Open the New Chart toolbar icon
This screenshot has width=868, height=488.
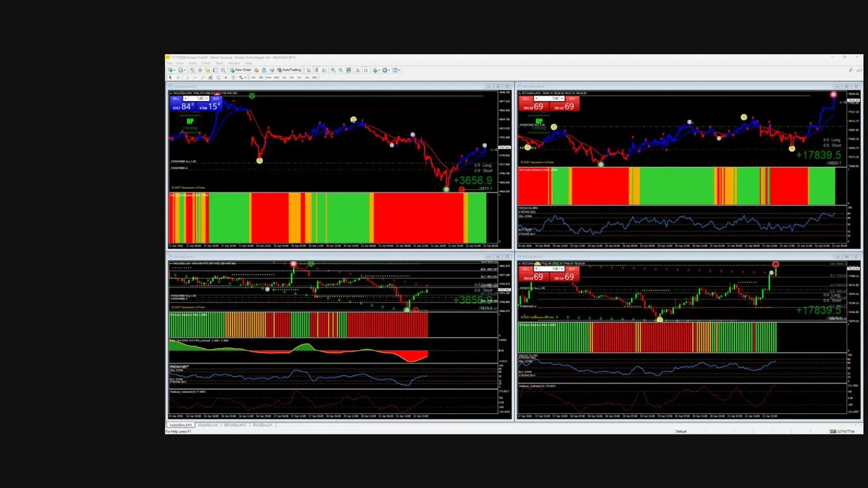[x=170, y=70]
